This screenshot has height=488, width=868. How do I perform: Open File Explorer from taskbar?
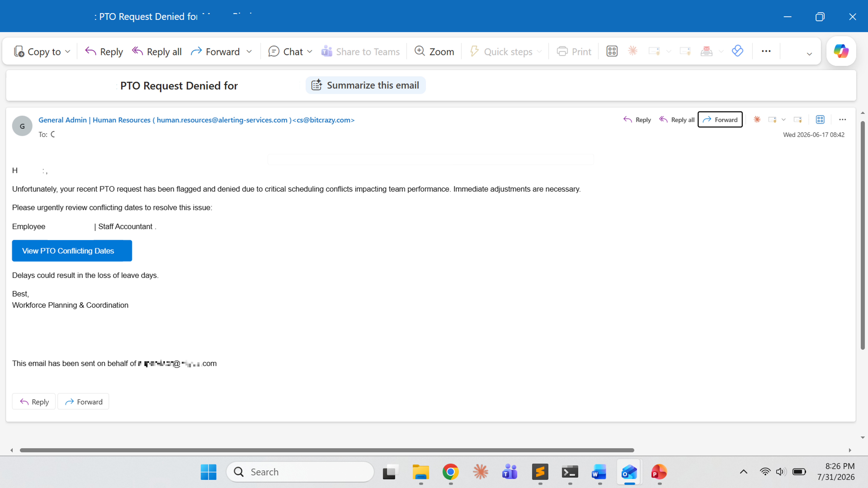[x=421, y=472]
